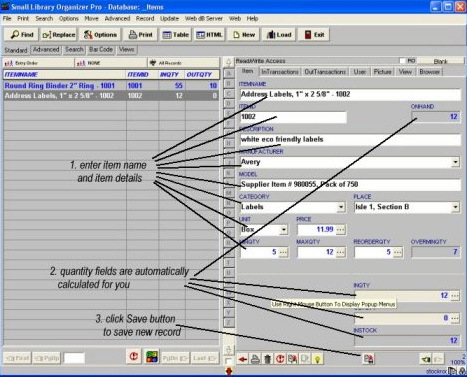Click the Description input field
Viewport: 467px width, 377px height.
(350, 139)
